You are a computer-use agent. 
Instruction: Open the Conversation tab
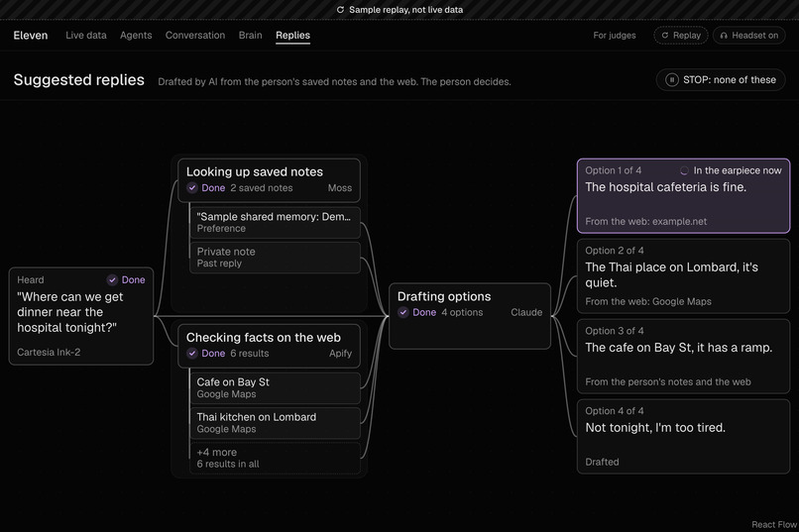coord(195,35)
